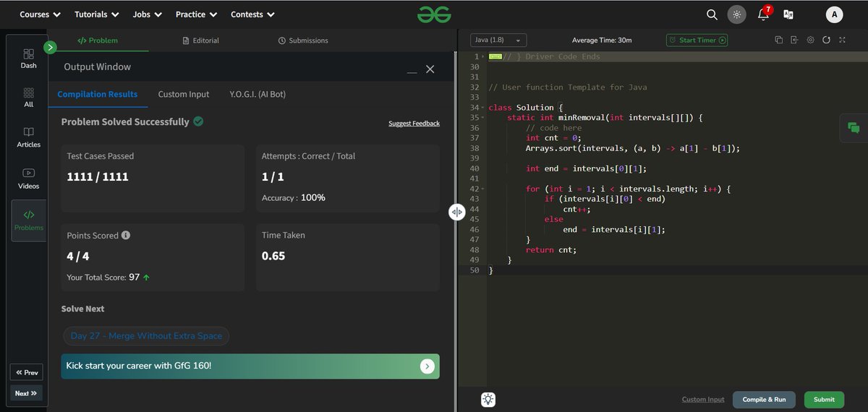Viewport: 868px width, 412px height.
Task: Unfold collapsed driver code on line 1
Action: click(483, 56)
